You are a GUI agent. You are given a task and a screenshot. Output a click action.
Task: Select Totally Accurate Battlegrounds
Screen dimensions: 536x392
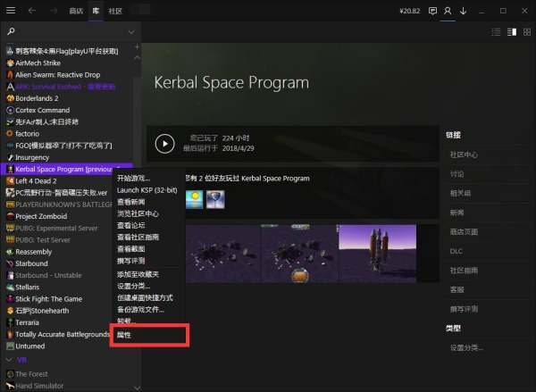(63, 334)
